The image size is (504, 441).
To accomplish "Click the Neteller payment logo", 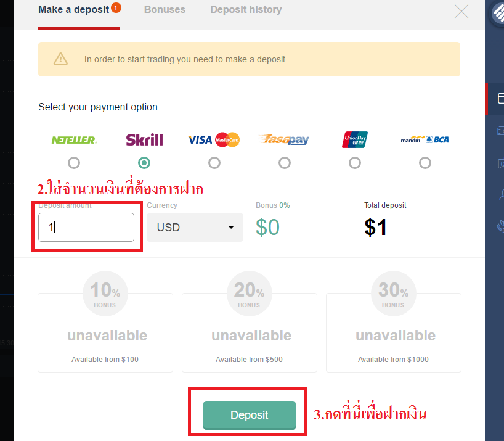I will pyautogui.click(x=75, y=140).
